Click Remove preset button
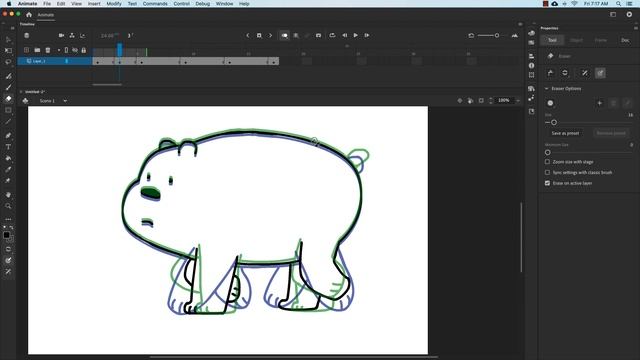This screenshot has width=640, height=360. (x=611, y=133)
